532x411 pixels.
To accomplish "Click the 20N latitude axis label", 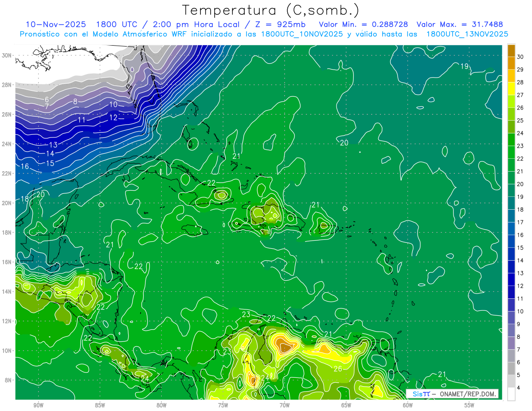I will tap(7, 203).
